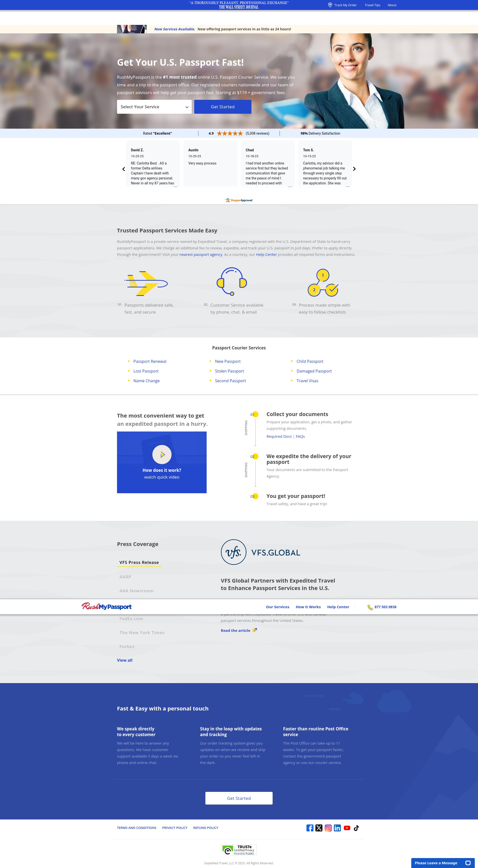Select the FedEx.com press tab

tap(131, 619)
